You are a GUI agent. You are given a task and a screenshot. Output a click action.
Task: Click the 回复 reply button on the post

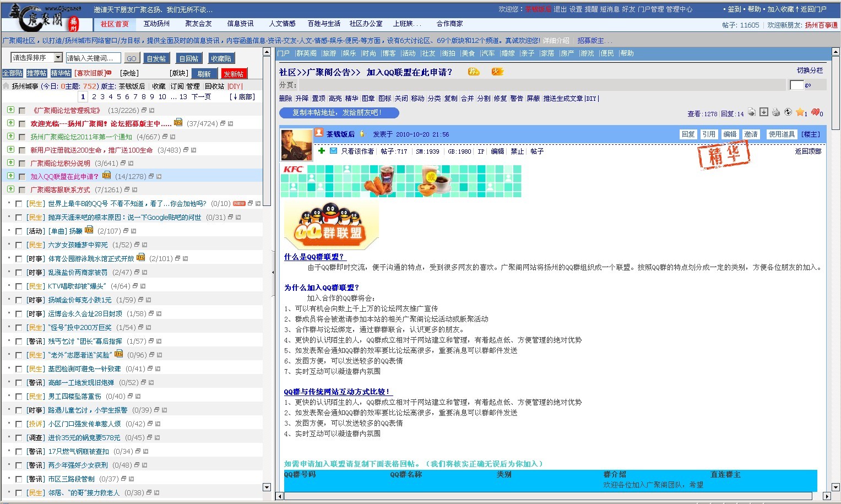coord(688,134)
